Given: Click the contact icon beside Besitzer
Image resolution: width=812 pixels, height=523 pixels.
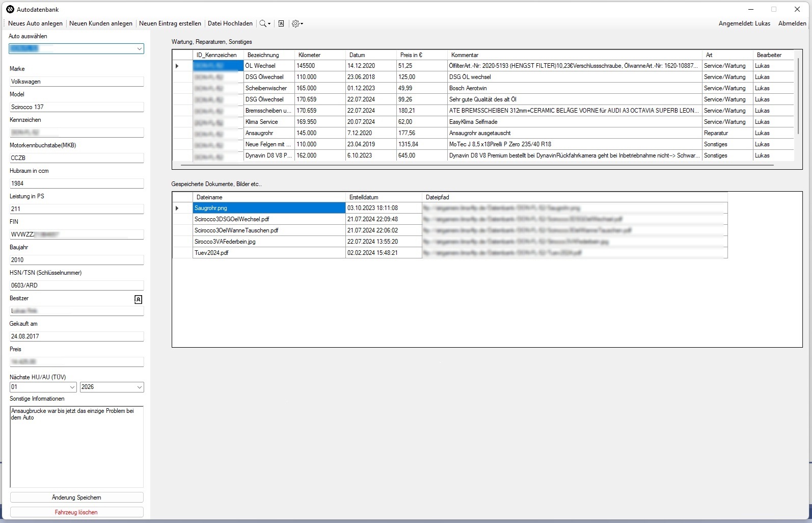Looking at the screenshot, I should (x=138, y=299).
